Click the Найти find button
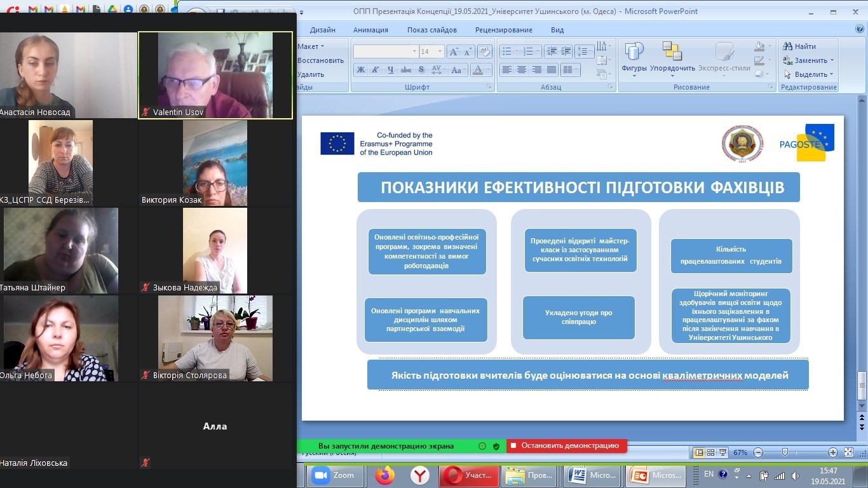 click(800, 46)
